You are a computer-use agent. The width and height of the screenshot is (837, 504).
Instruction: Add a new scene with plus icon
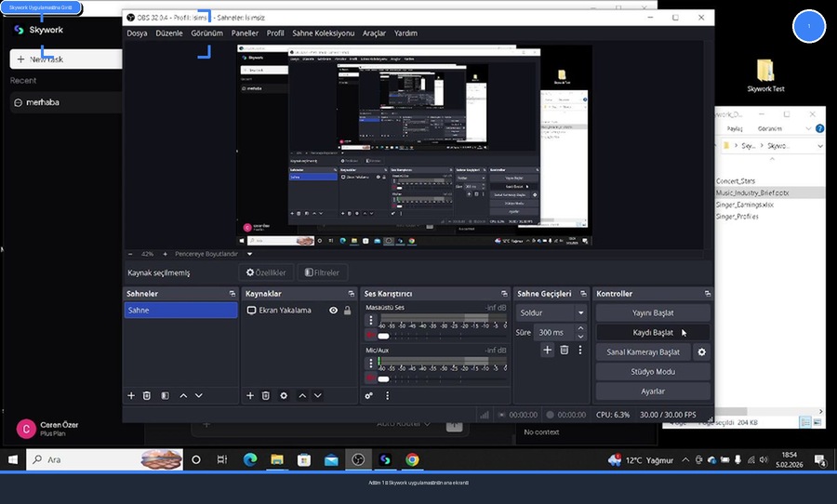pyautogui.click(x=131, y=396)
